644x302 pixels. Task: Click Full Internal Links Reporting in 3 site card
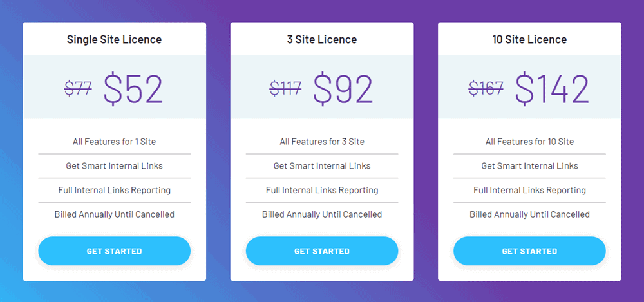point(322,190)
